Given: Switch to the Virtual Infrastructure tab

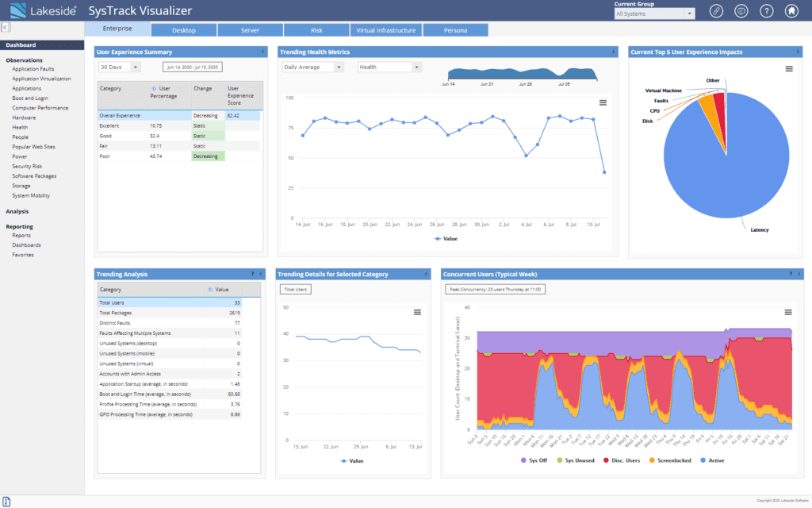Looking at the screenshot, I should [385, 30].
